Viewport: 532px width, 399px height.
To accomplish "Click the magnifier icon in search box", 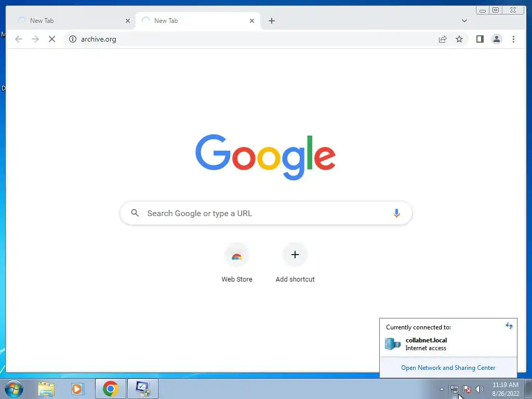I will (135, 213).
